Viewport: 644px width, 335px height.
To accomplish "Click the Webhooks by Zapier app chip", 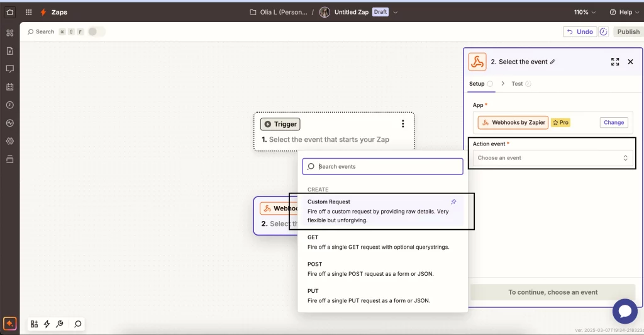I will [x=513, y=123].
